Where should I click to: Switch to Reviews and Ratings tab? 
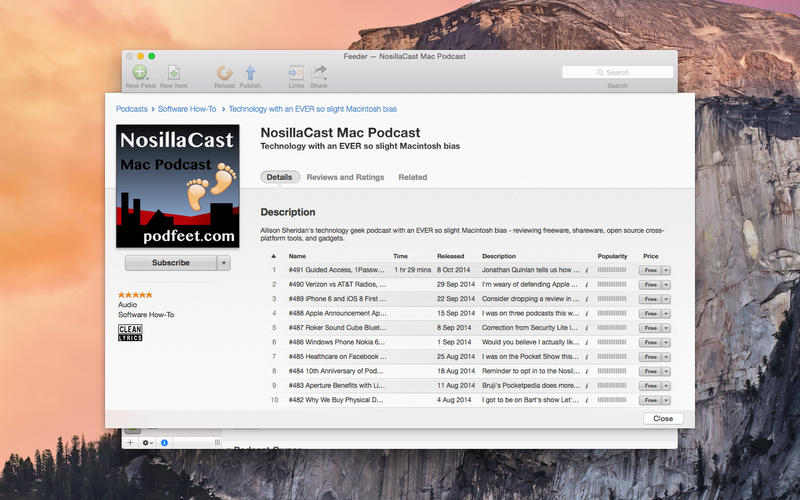coord(345,177)
